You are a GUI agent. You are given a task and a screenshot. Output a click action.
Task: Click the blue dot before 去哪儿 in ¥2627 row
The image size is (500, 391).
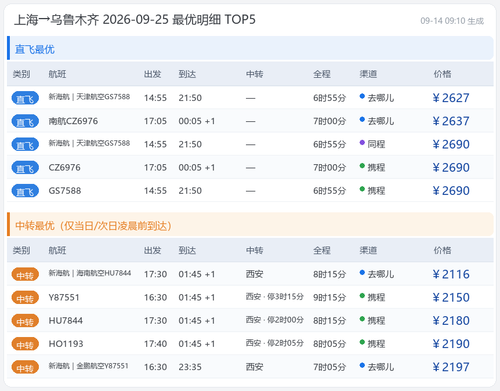(x=362, y=96)
